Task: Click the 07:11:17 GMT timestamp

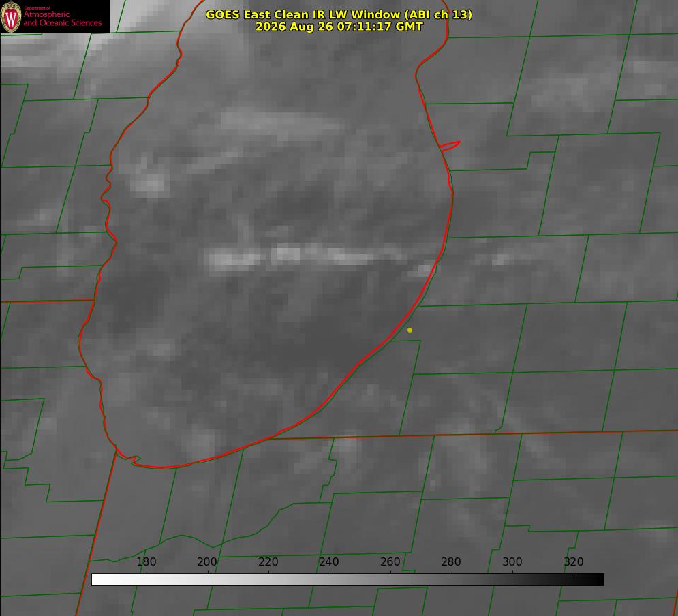Action: pos(380,27)
